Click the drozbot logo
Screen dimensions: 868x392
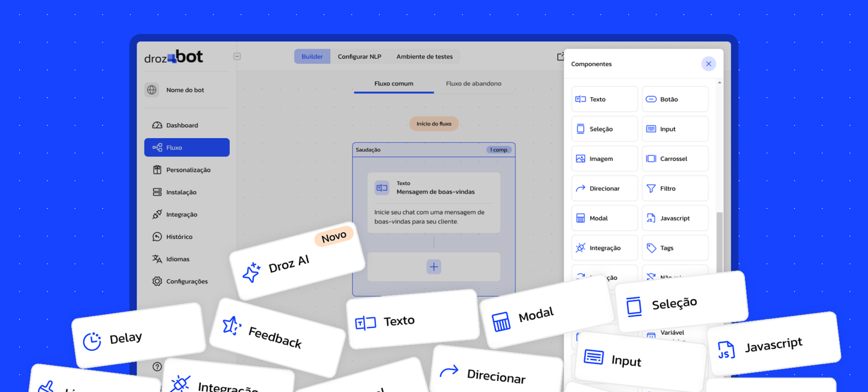pos(174,57)
